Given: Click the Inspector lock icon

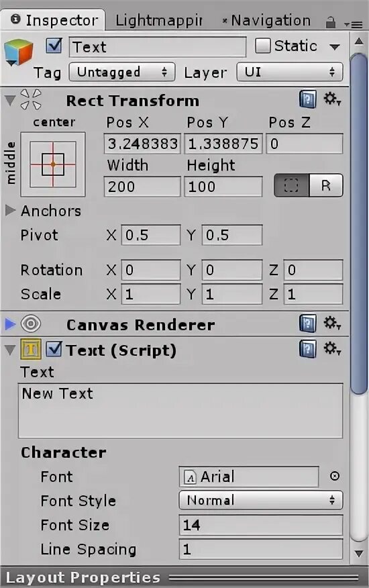Looking at the screenshot, I should pyautogui.click(x=330, y=23).
